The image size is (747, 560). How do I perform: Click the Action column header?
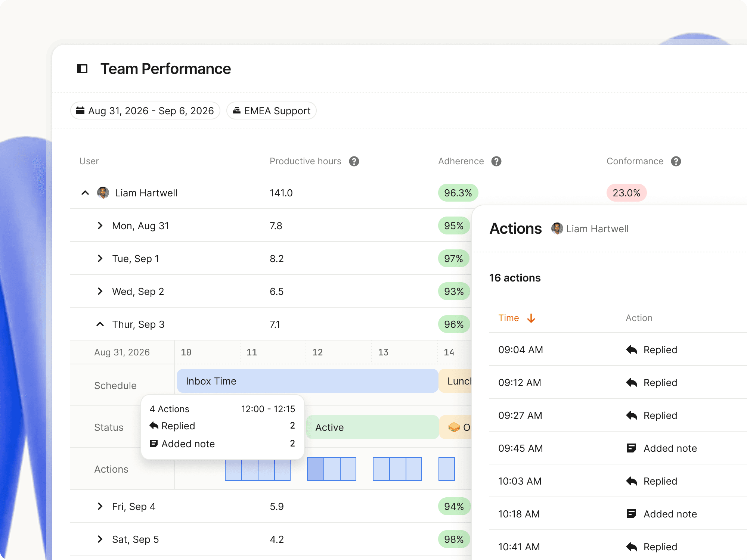click(x=639, y=318)
